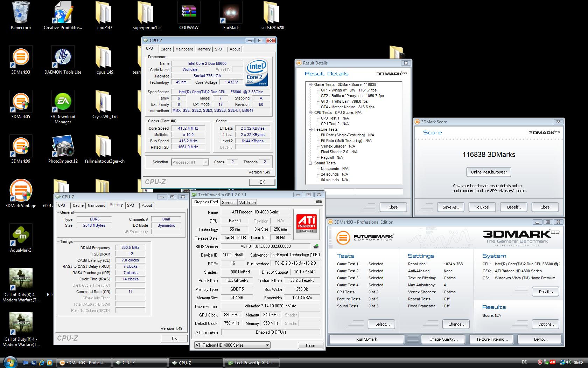This screenshot has width=588, height=368.
Task: Switch to 3DMark03 - Professi... taskbar button
Action: click(x=84, y=363)
